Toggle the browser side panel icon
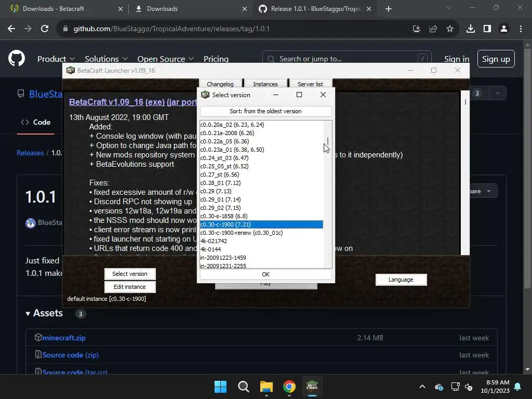 (x=487, y=29)
